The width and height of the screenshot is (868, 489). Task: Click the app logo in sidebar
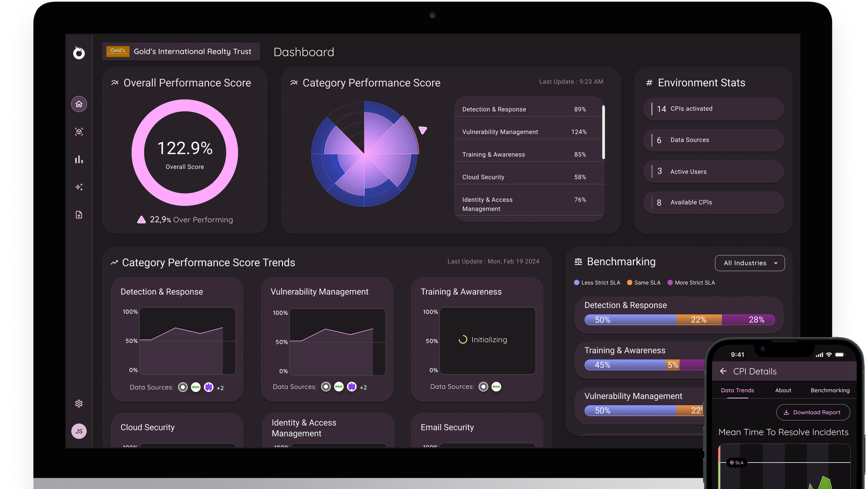click(79, 53)
